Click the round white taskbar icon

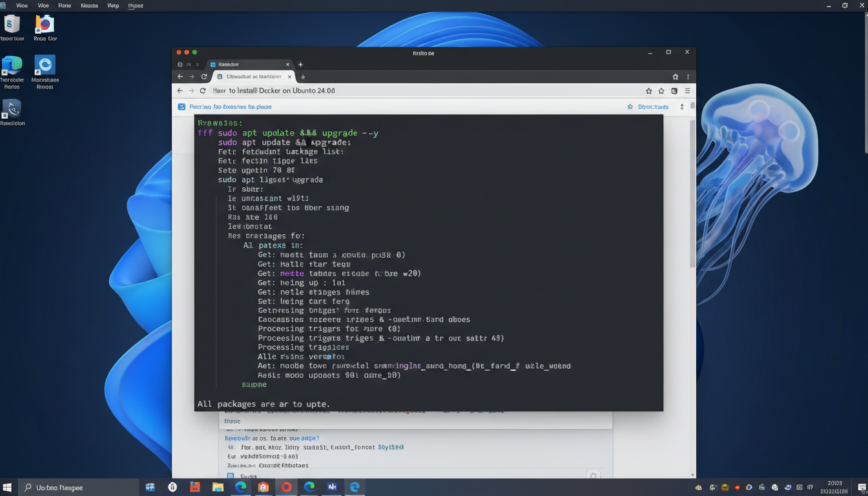click(x=172, y=488)
